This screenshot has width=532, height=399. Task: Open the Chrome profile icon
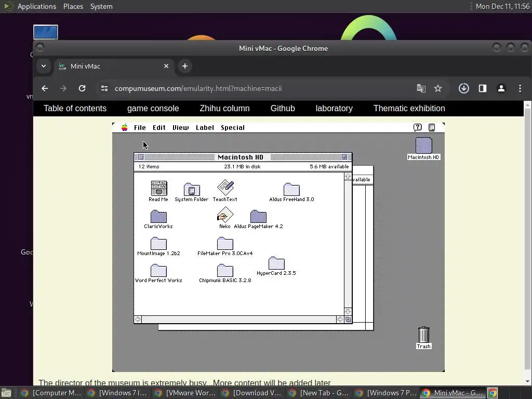(501, 88)
